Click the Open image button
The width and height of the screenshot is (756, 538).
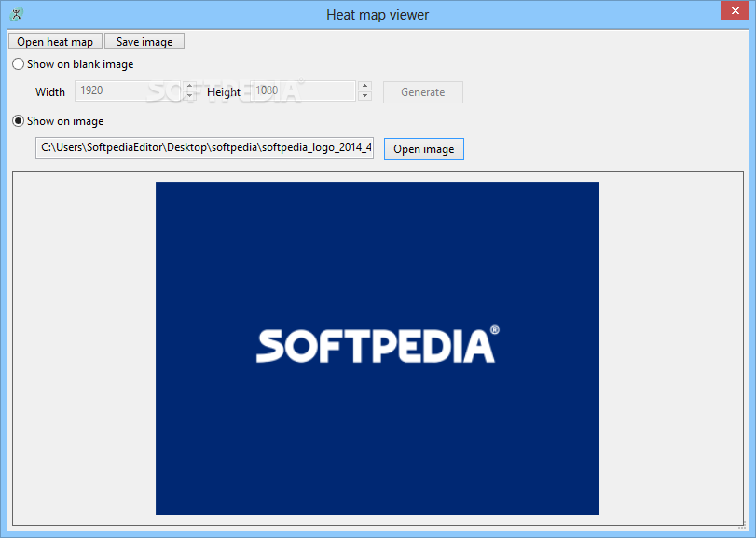click(424, 149)
